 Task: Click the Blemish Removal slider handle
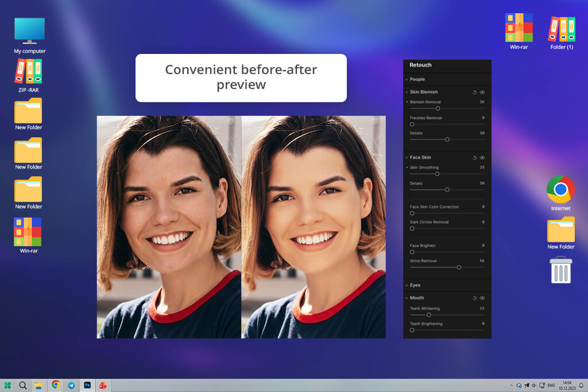click(x=438, y=108)
